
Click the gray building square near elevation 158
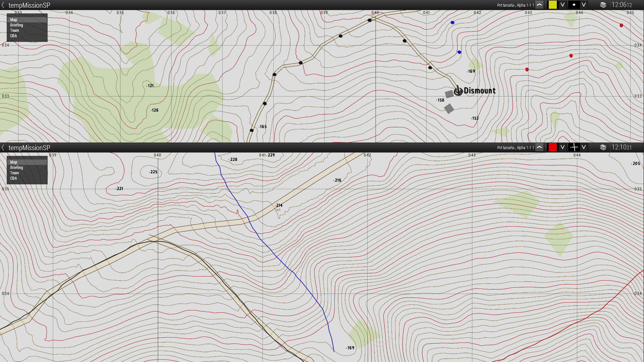coord(449,94)
